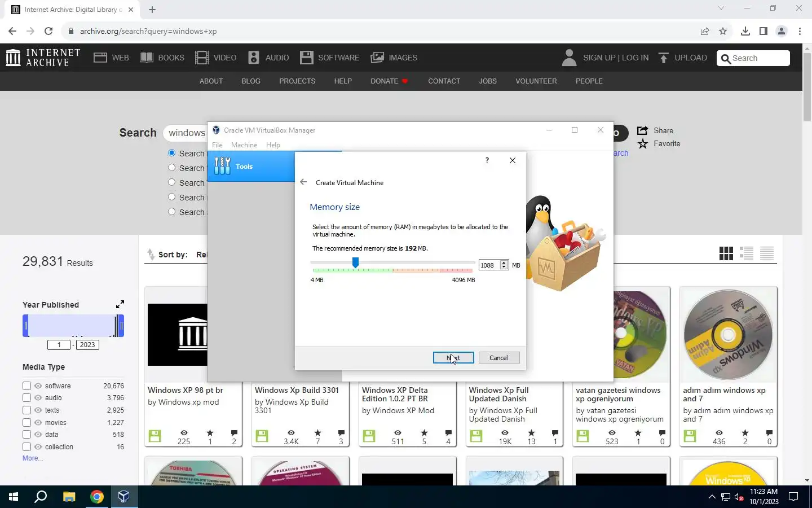Switch results to list view
The width and height of the screenshot is (812, 508).
[x=747, y=253]
